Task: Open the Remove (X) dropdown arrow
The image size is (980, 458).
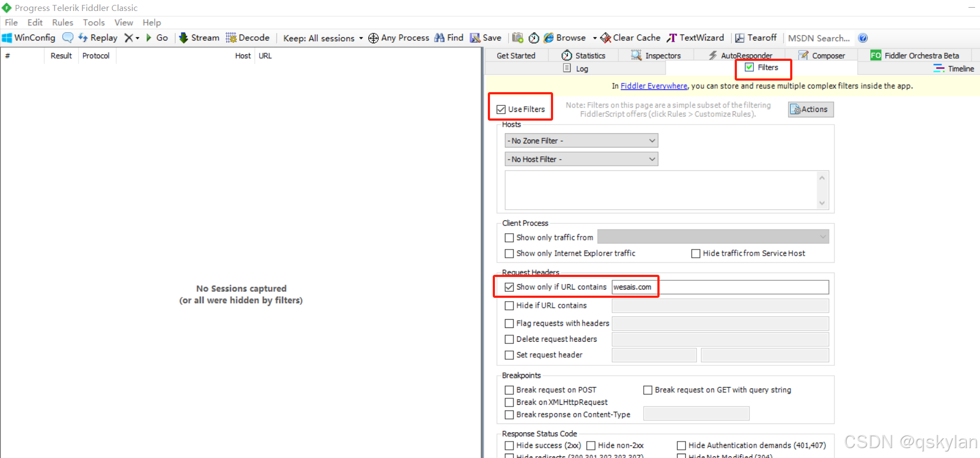Action: click(138, 38)
